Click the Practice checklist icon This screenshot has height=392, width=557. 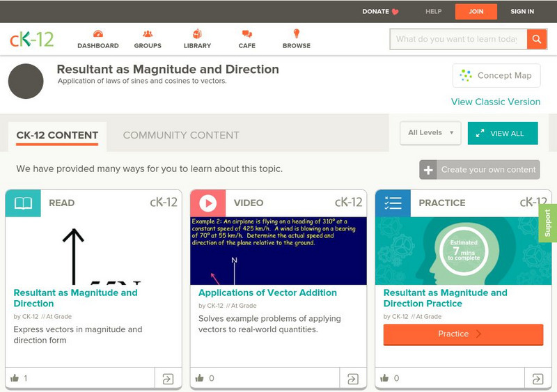coord(393,203)
